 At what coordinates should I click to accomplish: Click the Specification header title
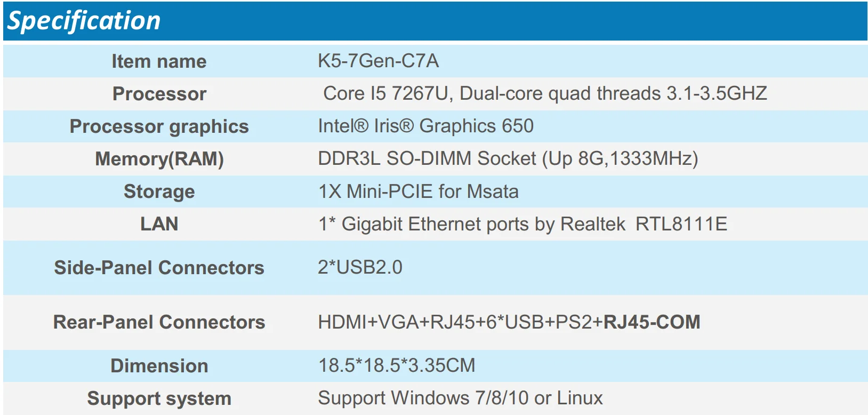pyautogui.click(x=84, y=21)
